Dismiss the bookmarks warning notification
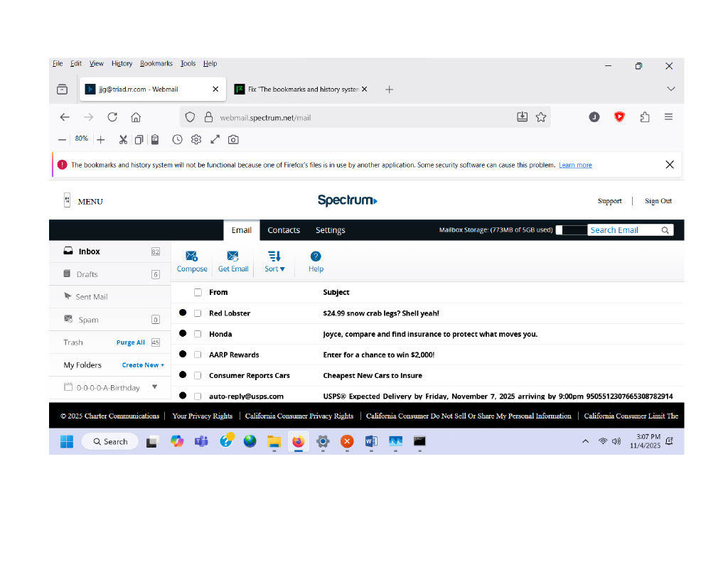 [x=670, y=165]
